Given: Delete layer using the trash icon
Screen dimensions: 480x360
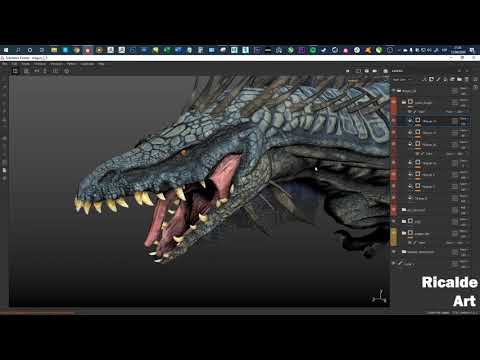Looking at the screenshot, I should (467, 79).
